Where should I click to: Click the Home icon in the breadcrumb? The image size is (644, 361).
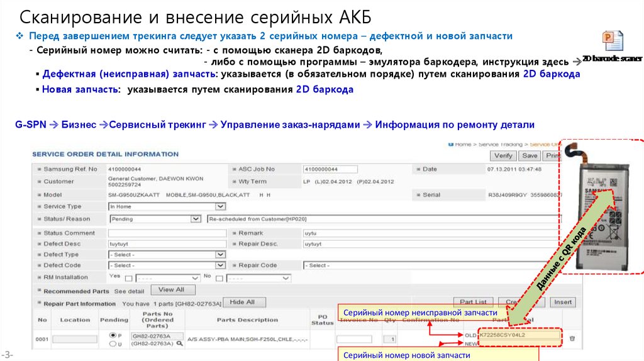(x=449, y=144)
